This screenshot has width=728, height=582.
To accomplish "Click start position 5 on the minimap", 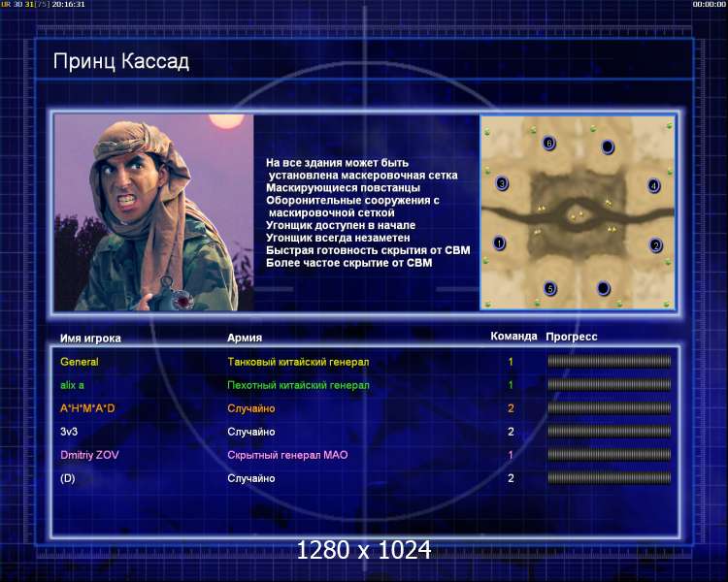I will tap(550, 289).
